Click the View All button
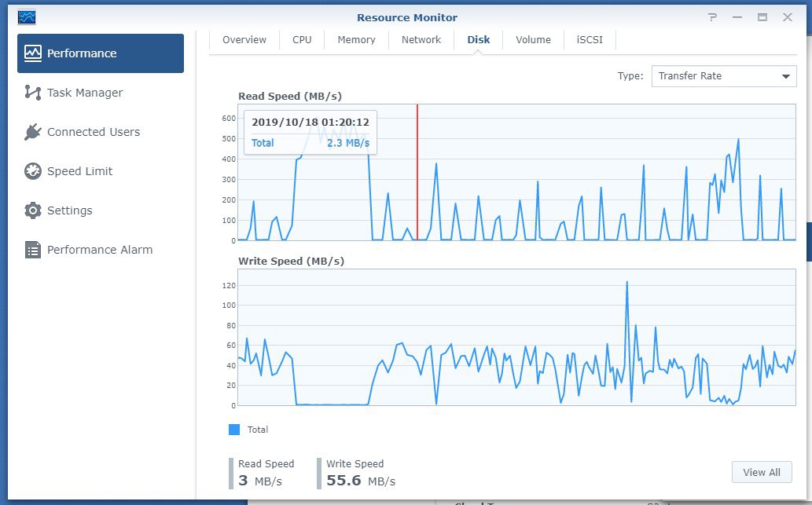812x505 pixels. pyautogui.click(x=762, y=472)
